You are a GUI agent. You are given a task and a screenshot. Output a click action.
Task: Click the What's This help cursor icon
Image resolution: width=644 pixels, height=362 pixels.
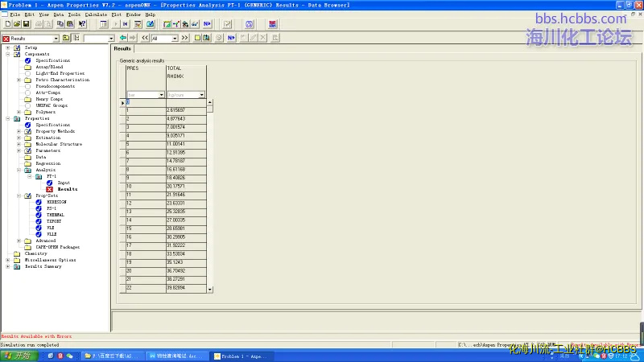pyautogui.click(x=82, y=24)
